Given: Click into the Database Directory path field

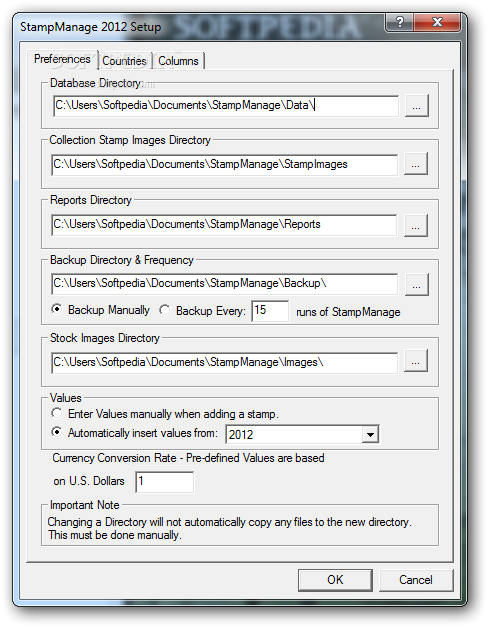Looking at the screenshot, I should [x=226, y=106].
